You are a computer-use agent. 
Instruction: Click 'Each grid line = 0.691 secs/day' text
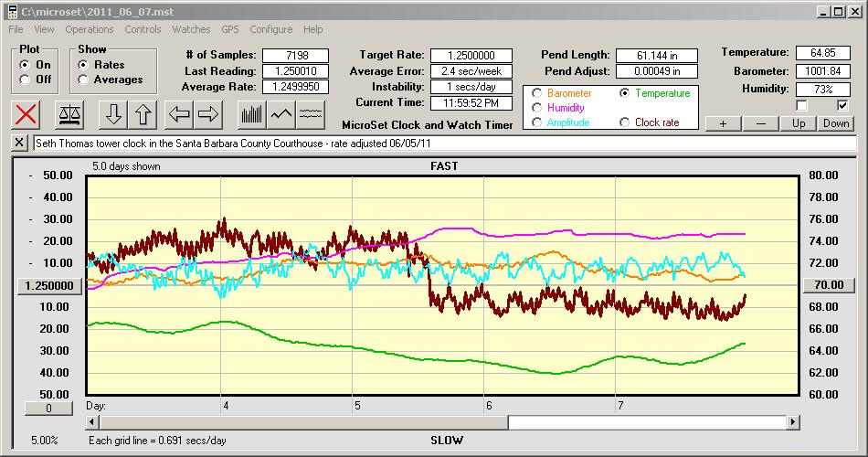(x=157, y=441)
